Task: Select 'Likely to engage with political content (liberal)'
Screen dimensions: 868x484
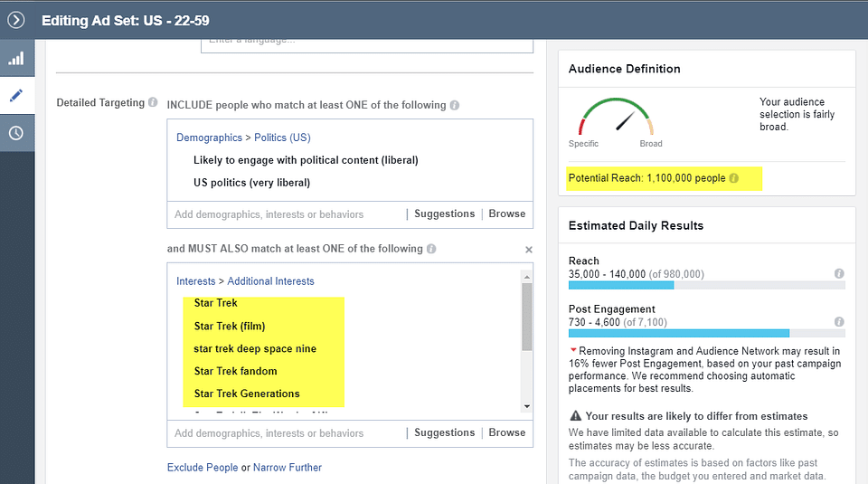Action: pos(306,160)
